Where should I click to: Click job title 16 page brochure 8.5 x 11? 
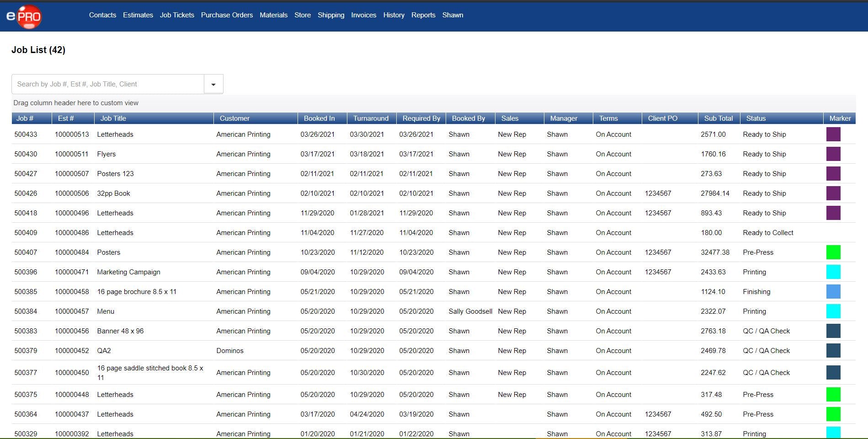tap(137, 292)
